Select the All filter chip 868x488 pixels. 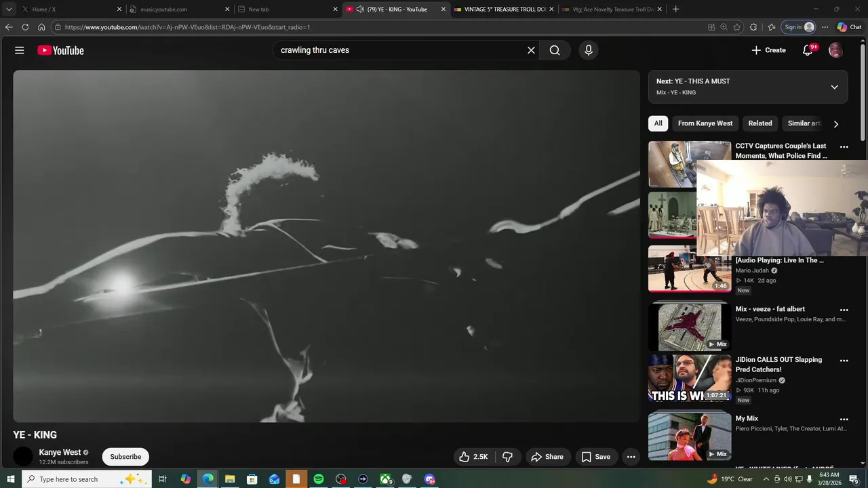[x=658, y=123]
